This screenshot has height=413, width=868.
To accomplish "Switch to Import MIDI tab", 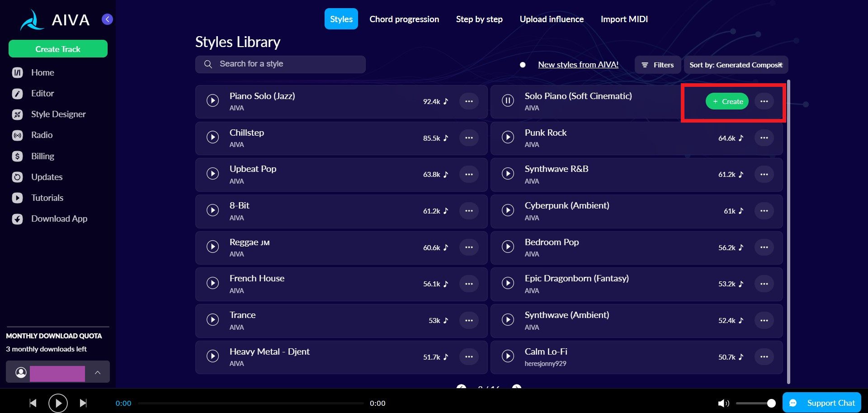I will tap(624, 19).
